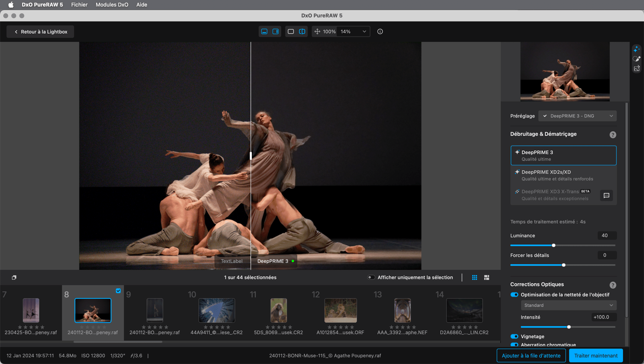Click the TextLabel comparison label
644x364 pixels.
(232, 261)
